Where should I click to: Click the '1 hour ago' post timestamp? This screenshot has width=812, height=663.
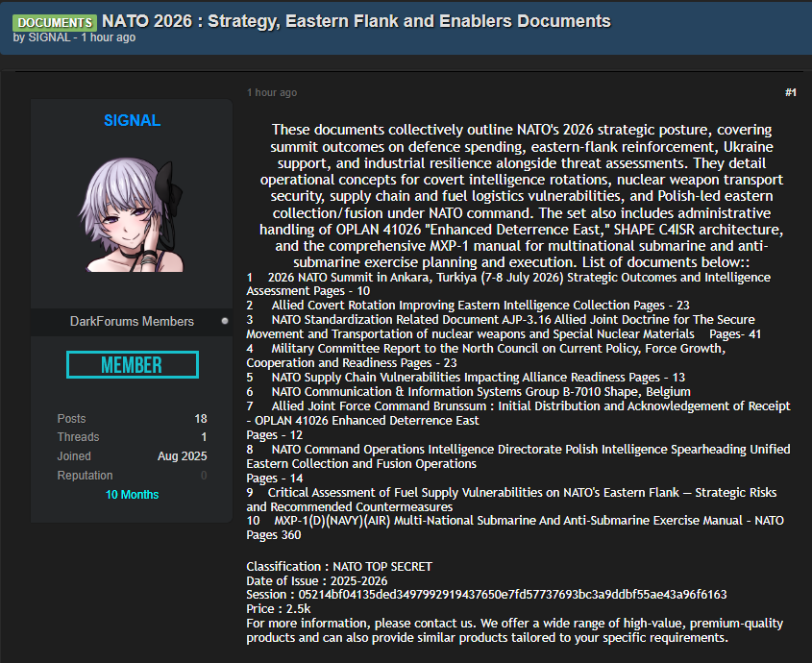[x=272, y=92]
